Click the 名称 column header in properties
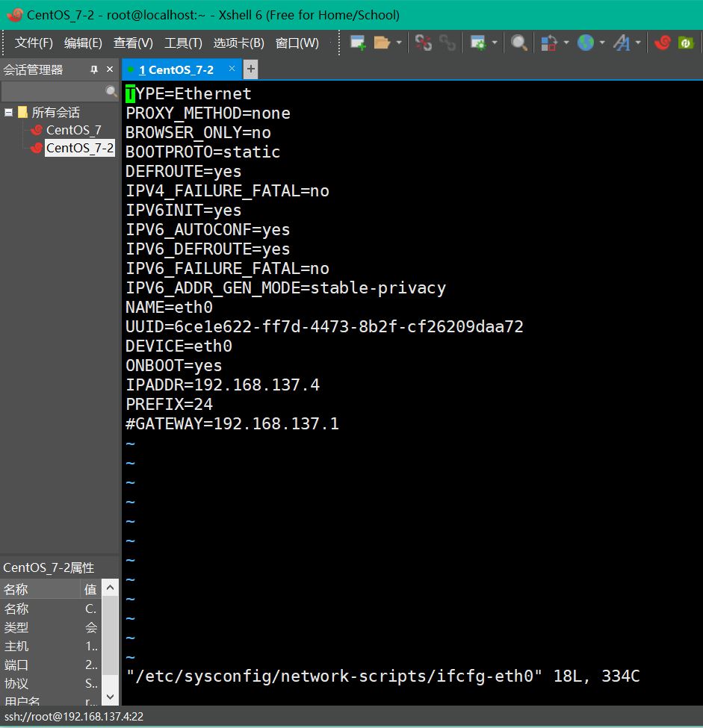This screenshot has height=728, width=703. [x=40, y=589]
